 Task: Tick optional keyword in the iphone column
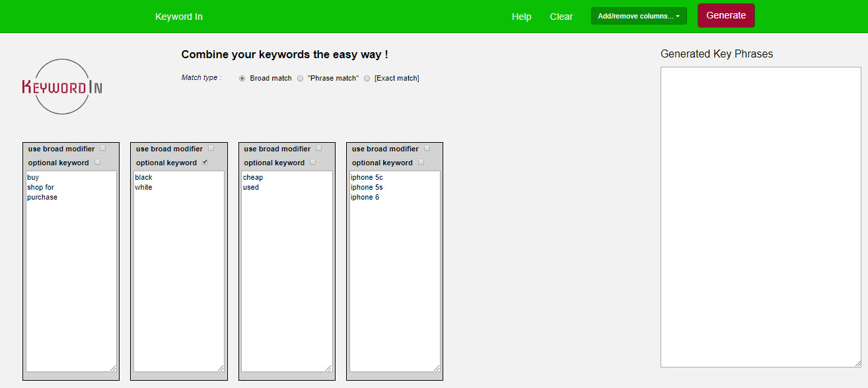point(421,162)
